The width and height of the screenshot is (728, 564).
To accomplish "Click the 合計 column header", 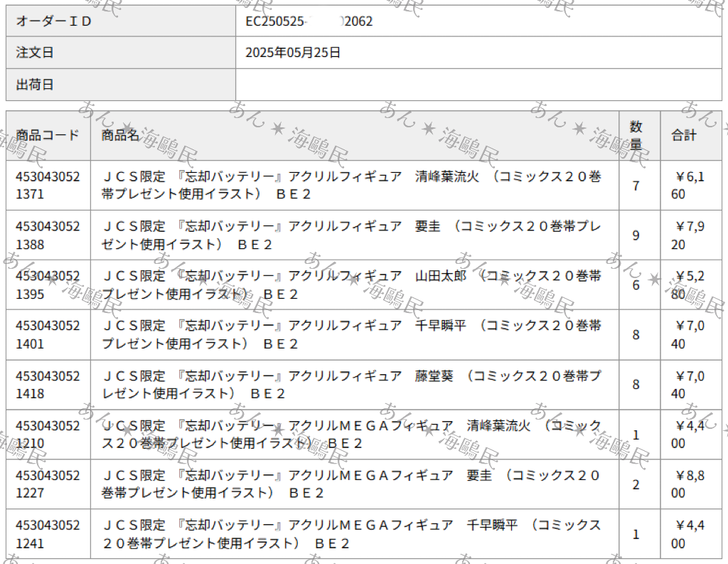I will click(691, 135).
